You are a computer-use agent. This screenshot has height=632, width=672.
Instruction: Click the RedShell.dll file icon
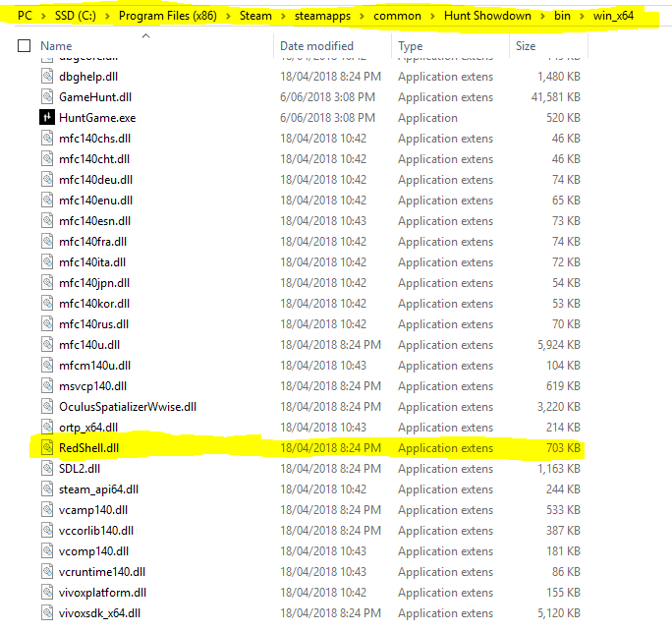point(47,447)
